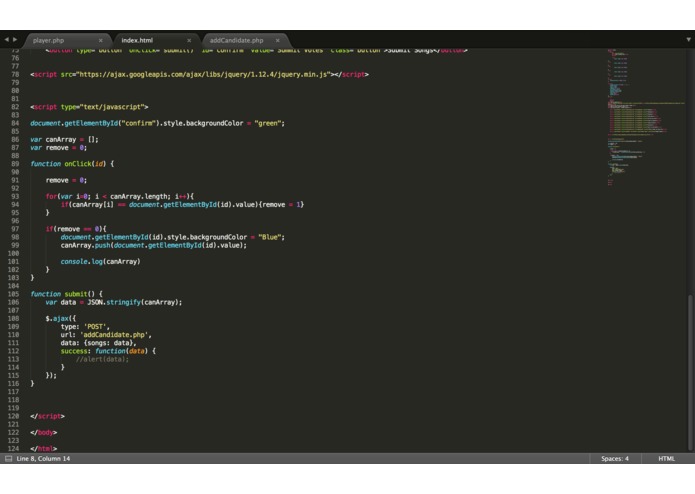This screenshot has height=494, width=695.
Task: Click the closing </script> tag
Action: pyautogui.click(x=47, y=416)
